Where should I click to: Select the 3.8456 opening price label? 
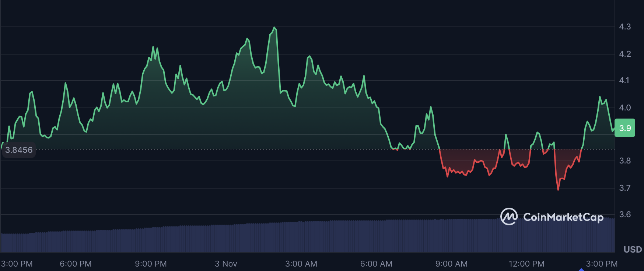pos(19,150)
